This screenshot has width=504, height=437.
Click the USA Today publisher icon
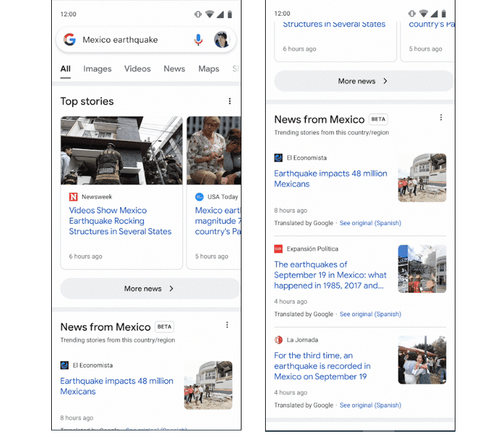[199, 197]
